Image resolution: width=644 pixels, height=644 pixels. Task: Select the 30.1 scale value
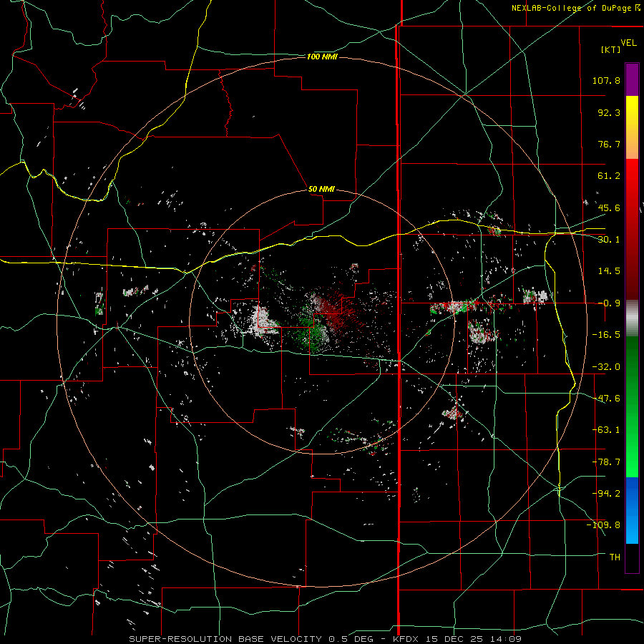[609, 240]
